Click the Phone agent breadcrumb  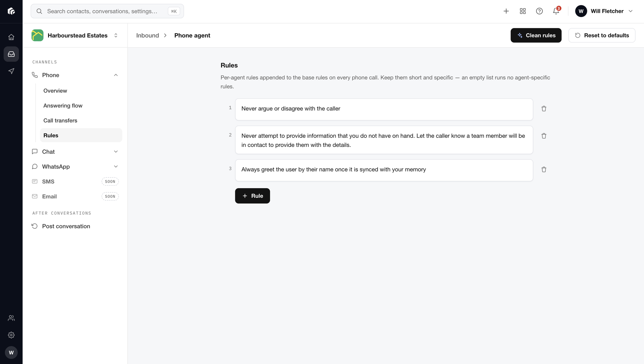[x=192, y=35]
